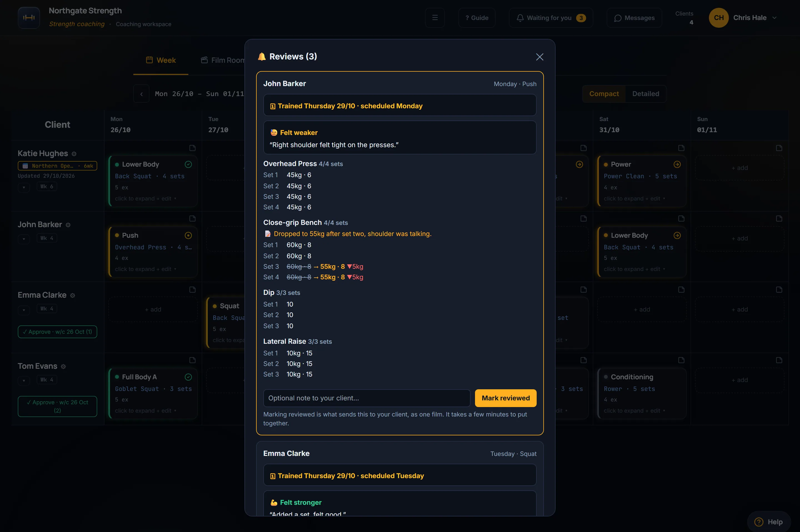This screenshot has width=800, height=532.
Task: Expand John Barker row dropdown arrow
Action: [24, 239]
